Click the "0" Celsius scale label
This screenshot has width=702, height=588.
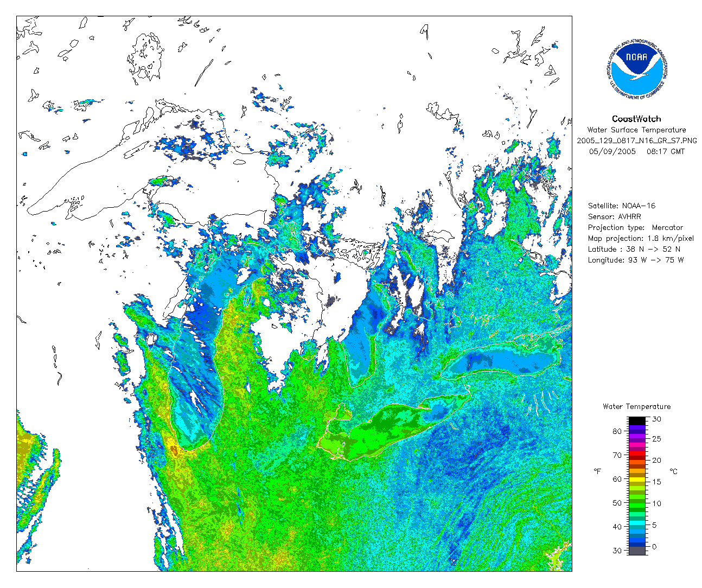654,546
